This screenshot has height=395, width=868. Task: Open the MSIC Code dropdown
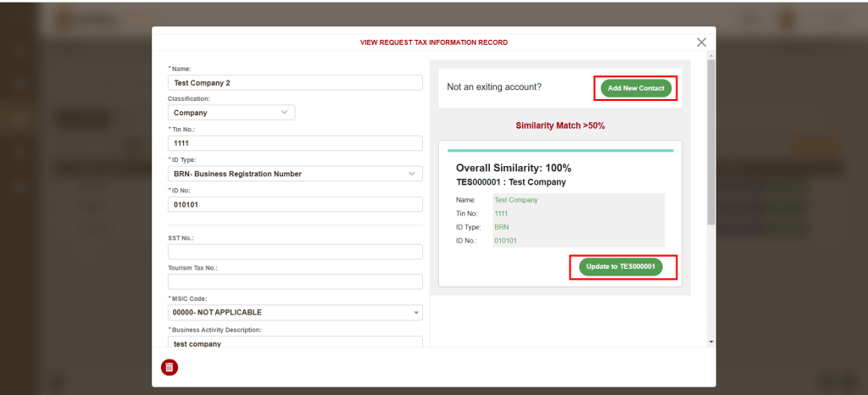(x=295, y=313)
